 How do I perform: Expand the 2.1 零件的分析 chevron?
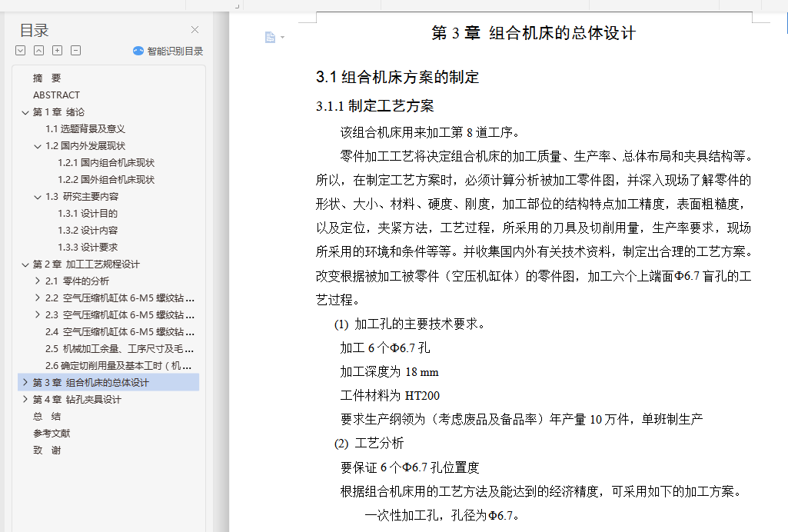(38, 281)
